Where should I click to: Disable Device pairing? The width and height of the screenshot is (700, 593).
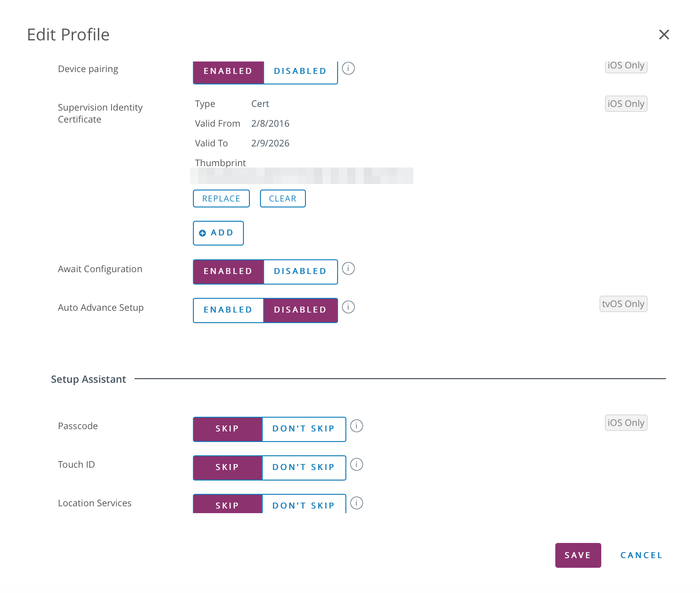(x=300, y=72)
